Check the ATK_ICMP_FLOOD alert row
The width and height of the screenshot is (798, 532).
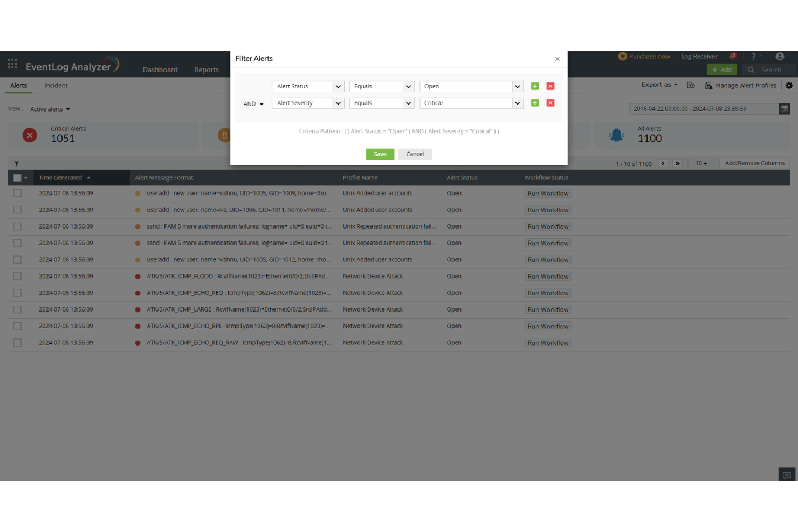pyautogui.click(x=17, y=276)
